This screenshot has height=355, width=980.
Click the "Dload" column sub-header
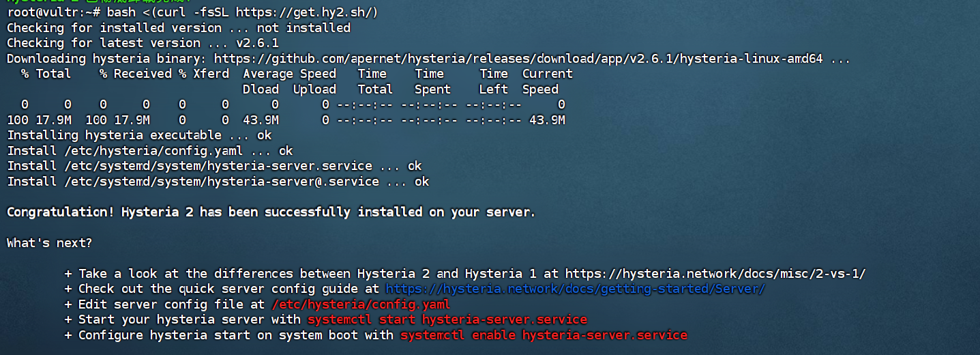pos(261,89)
